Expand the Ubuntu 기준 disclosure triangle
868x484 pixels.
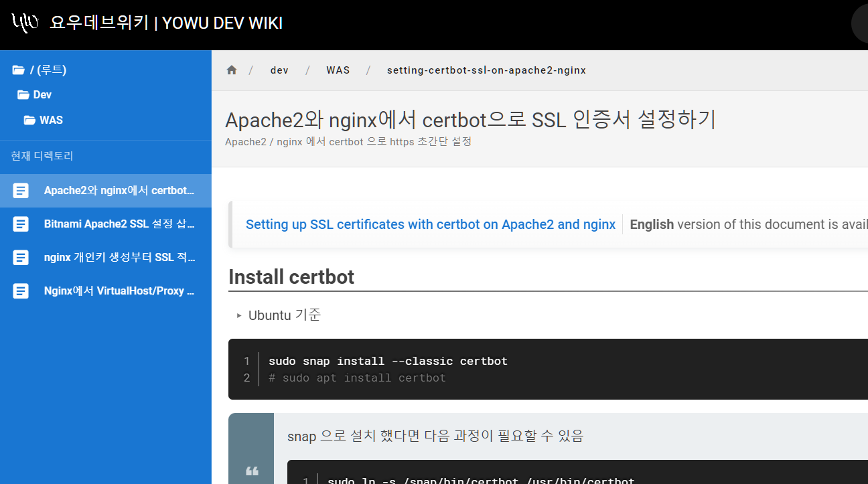point(239,315)
